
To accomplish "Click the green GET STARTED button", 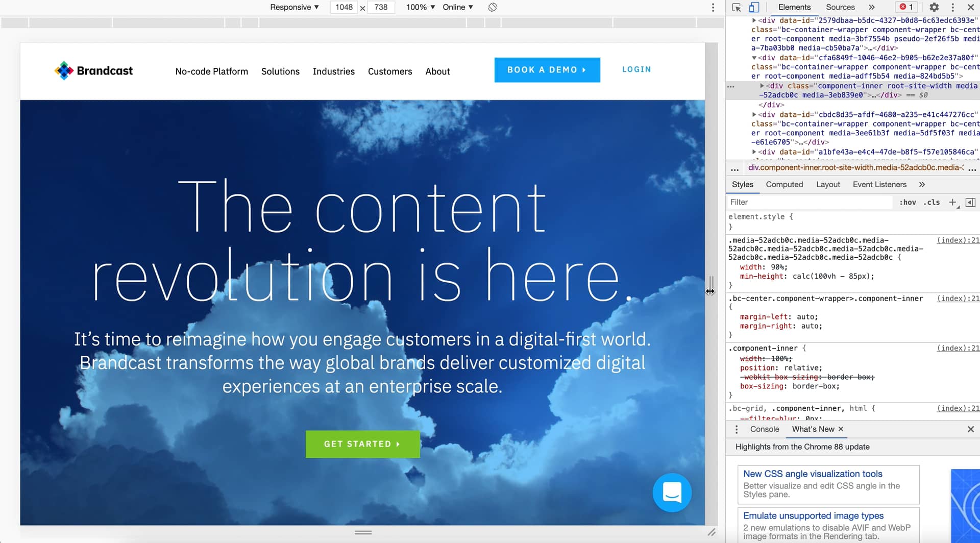I will pyautogui.click(x=363, y=444).
